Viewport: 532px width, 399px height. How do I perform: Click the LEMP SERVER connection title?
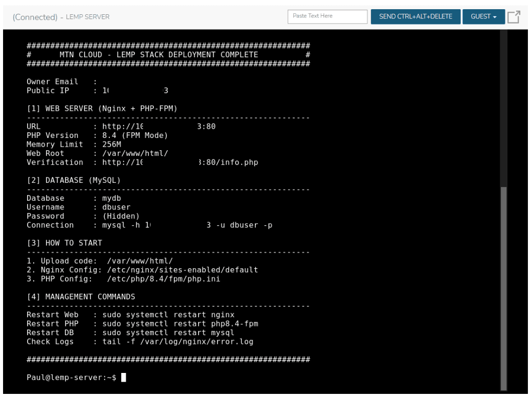pyautogui.click(x=87, y=17)
